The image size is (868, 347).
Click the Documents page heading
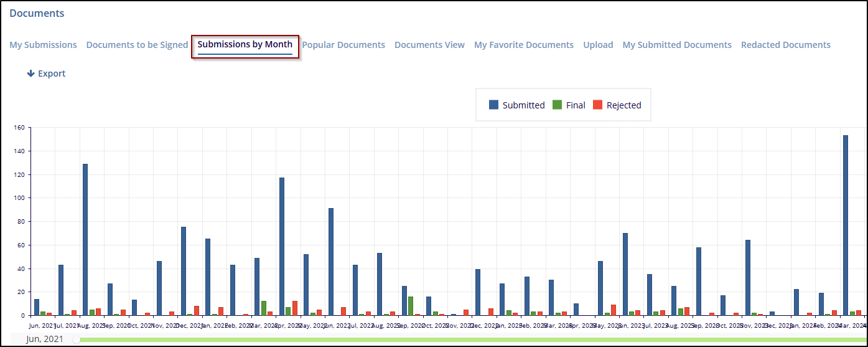coord(37,13)
